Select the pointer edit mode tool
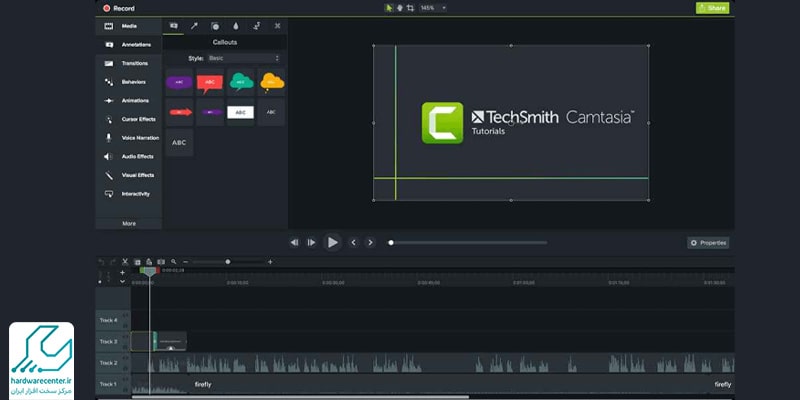Image resolution: width=800 pixels, height=400 pixels. point(389,8)
